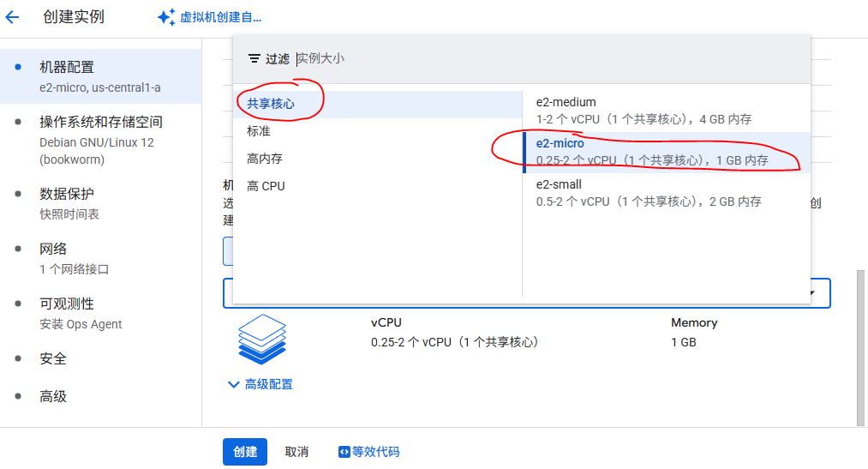Choose the e2-medium machine type
868x469 pixels.
[667, 111]
